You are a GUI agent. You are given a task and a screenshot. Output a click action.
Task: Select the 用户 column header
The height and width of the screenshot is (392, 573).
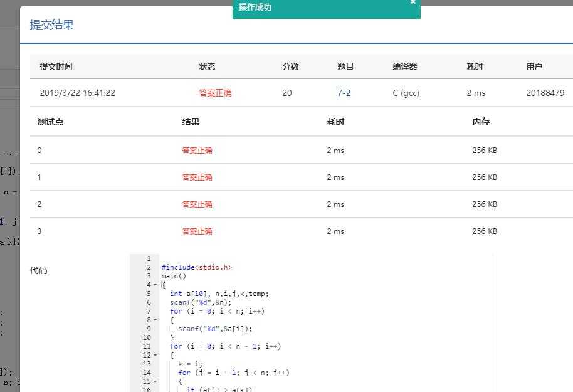click(x=534, y=66)
